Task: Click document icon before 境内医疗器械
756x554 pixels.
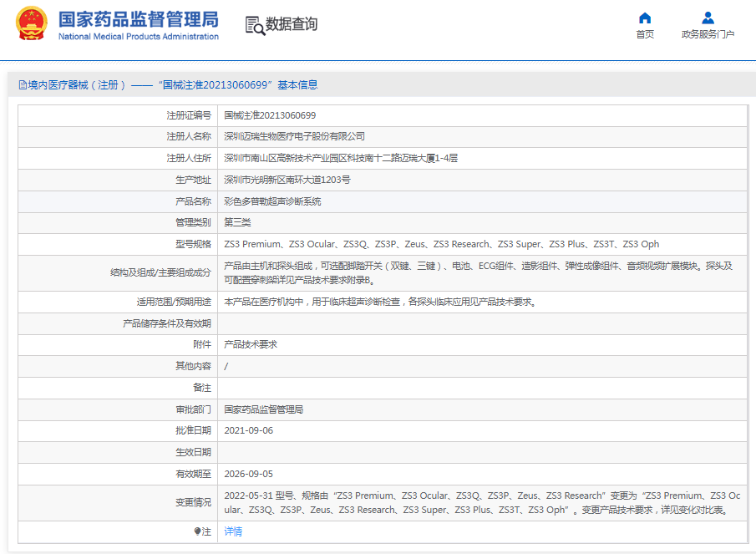Action: pyautogui.click(x=23, y=85)
